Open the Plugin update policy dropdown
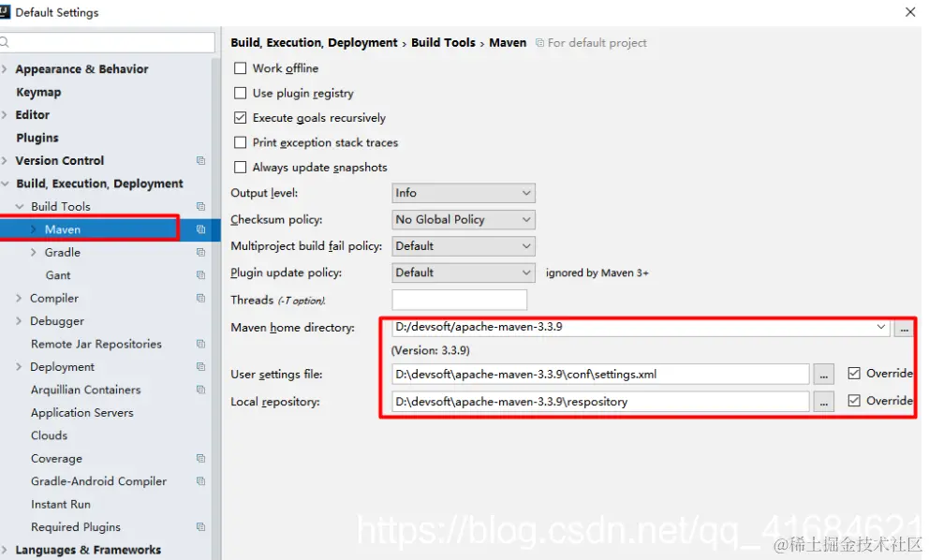 (x=464, y=273)
